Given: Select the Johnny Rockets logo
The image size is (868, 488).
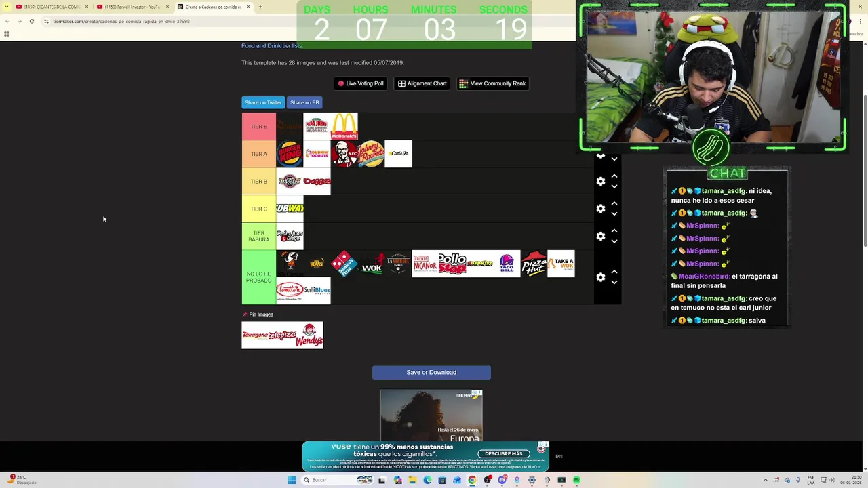Looking at the screenshot, I should tap(371, 154).
